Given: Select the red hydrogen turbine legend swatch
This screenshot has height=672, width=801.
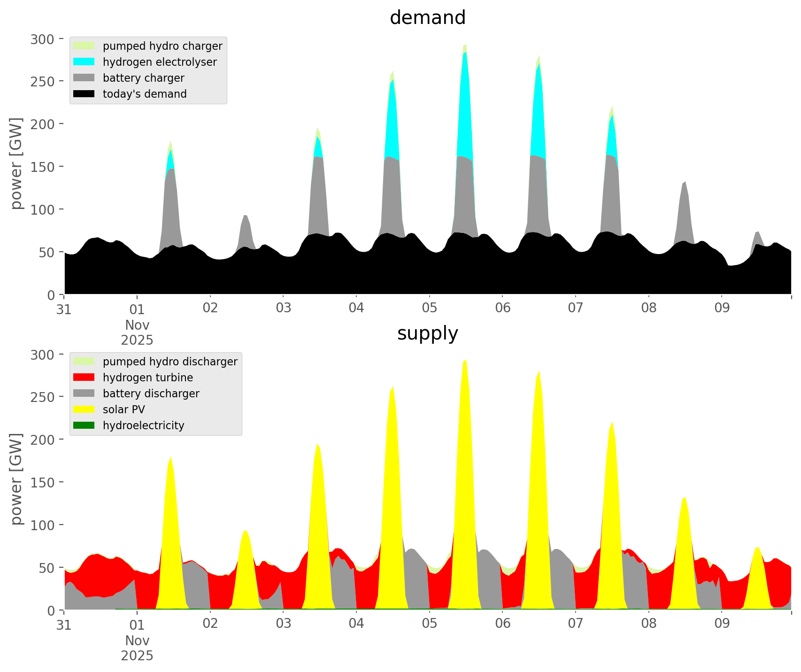Looking at the screenshot, I should pos(84,378).
